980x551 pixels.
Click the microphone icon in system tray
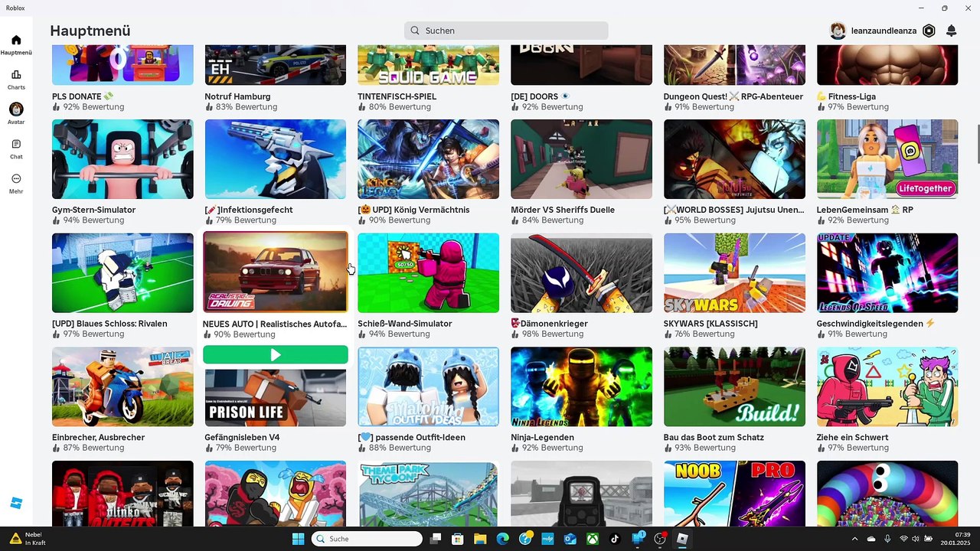pos(887,539)
